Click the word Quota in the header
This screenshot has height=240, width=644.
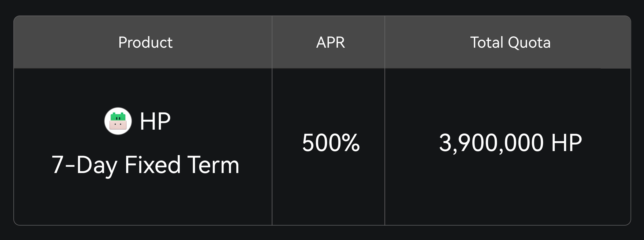[529, 42]
